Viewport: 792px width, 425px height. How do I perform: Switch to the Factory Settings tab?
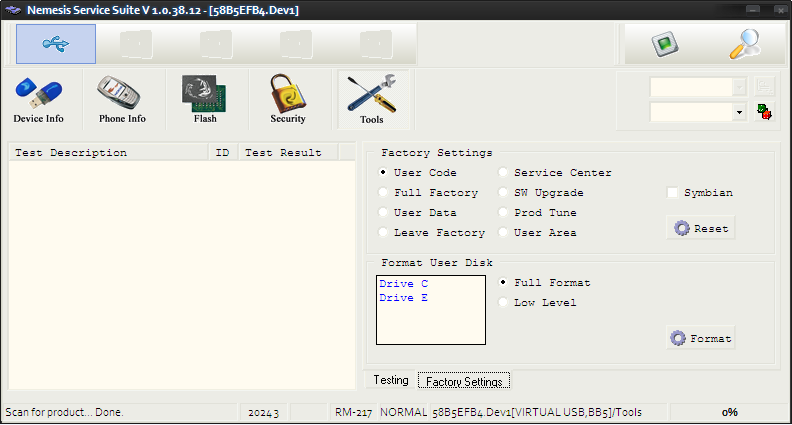(x=464, y=381)
